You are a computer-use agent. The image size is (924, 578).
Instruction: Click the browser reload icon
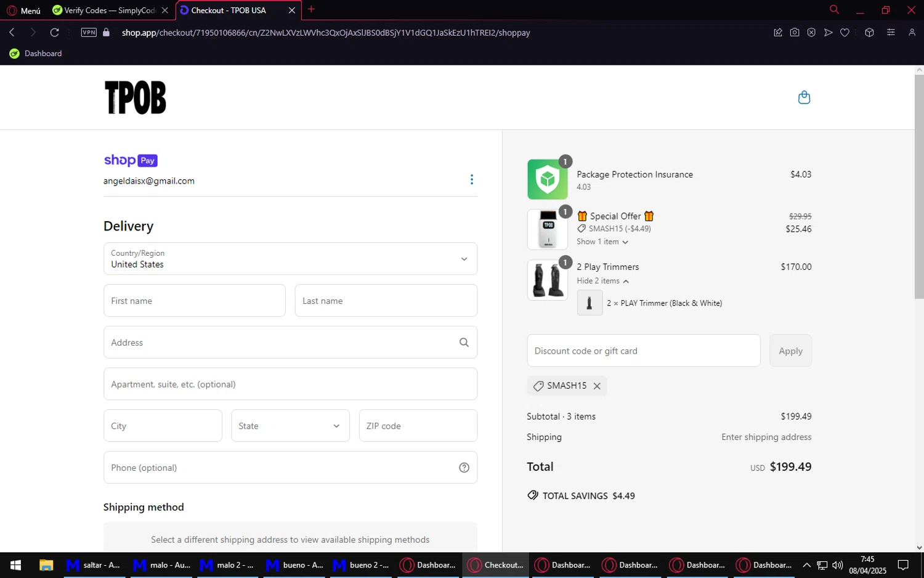[55, 33]
